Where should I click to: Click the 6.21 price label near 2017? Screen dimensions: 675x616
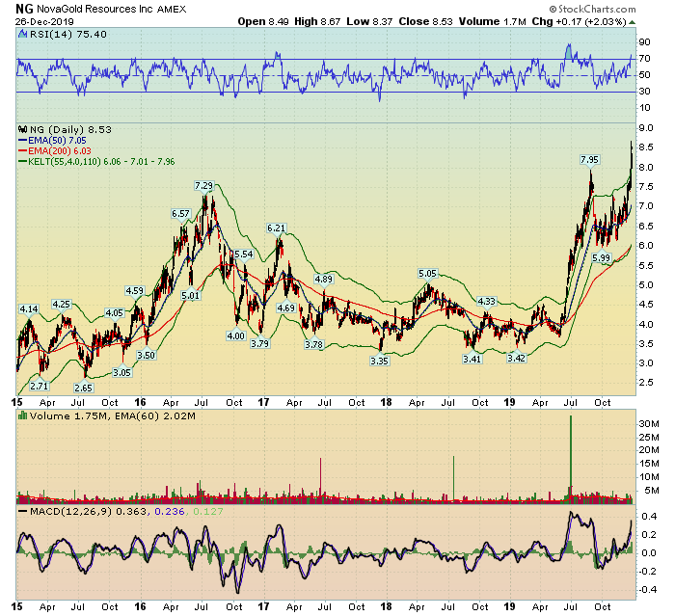pyautogui.click(x=277, y=228)
